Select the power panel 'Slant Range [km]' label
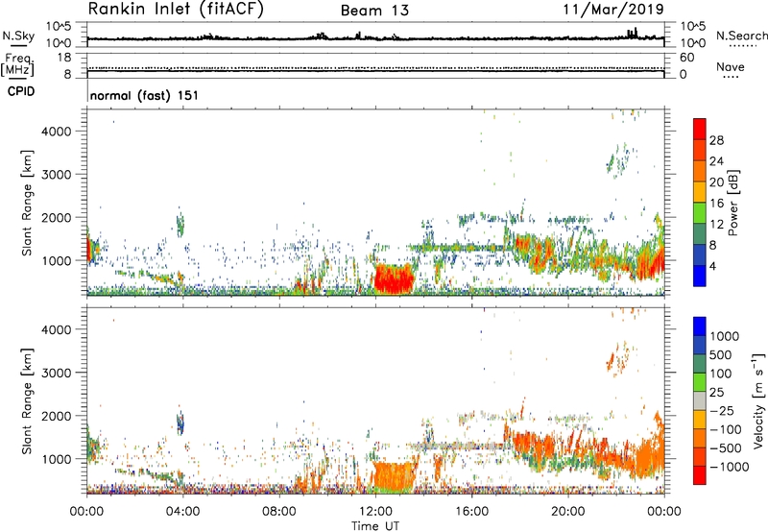The height and width of the screenshot is (532, 768). (27, 203)
